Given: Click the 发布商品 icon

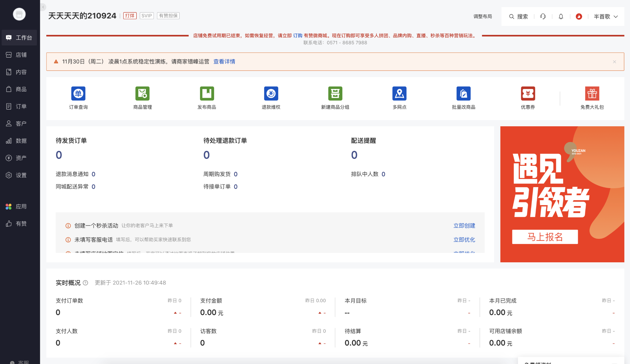Looking at the screenshot, I should pyautogui.click(x=207, y=93).
